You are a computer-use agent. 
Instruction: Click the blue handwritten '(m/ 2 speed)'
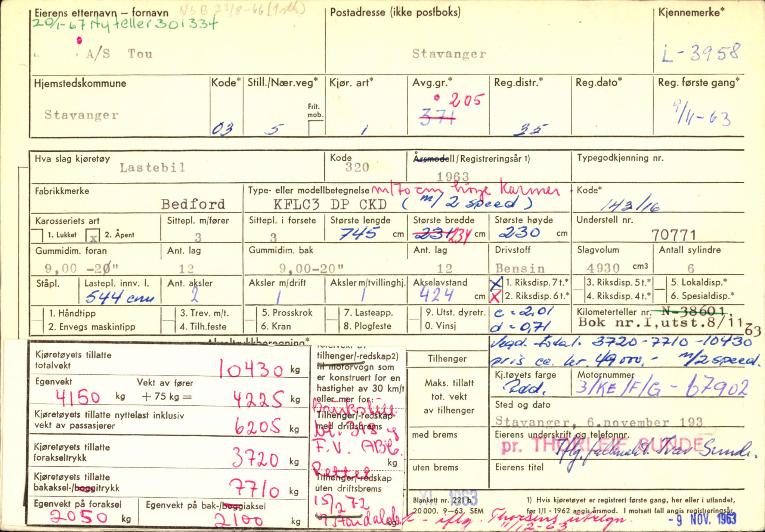[x=467, y=203]
